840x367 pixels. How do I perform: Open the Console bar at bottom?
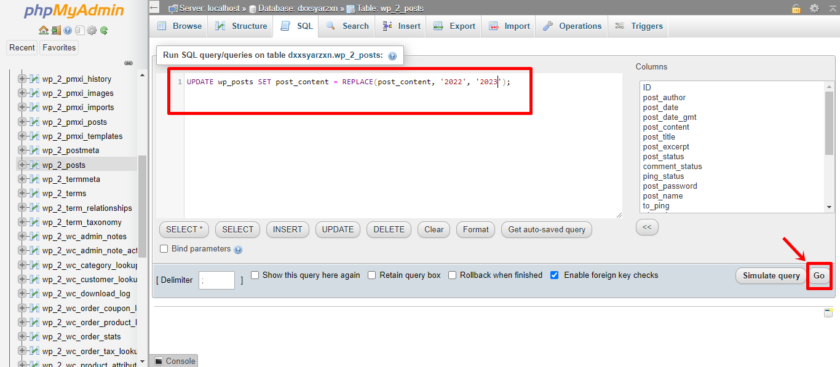[x=175, y=361]
